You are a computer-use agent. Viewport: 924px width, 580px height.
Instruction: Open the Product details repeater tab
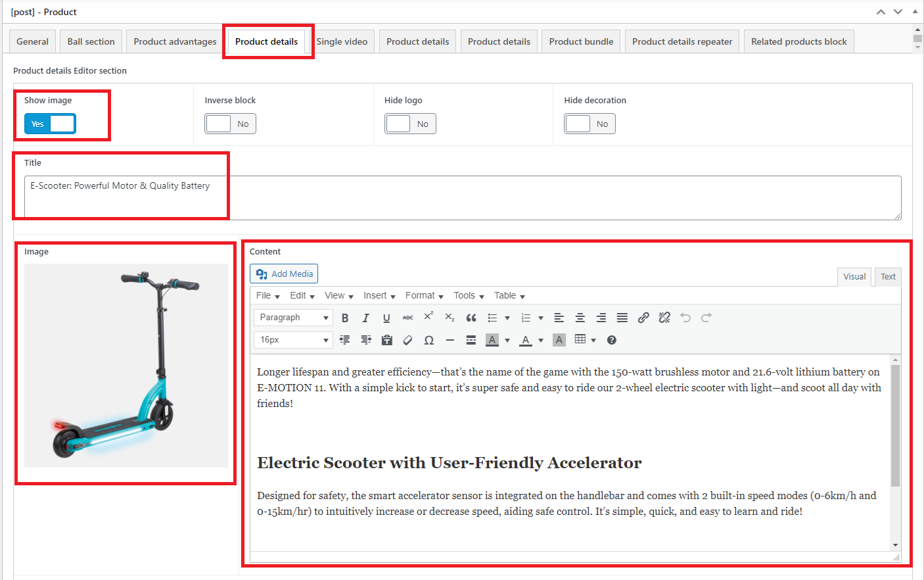[682, 41]
